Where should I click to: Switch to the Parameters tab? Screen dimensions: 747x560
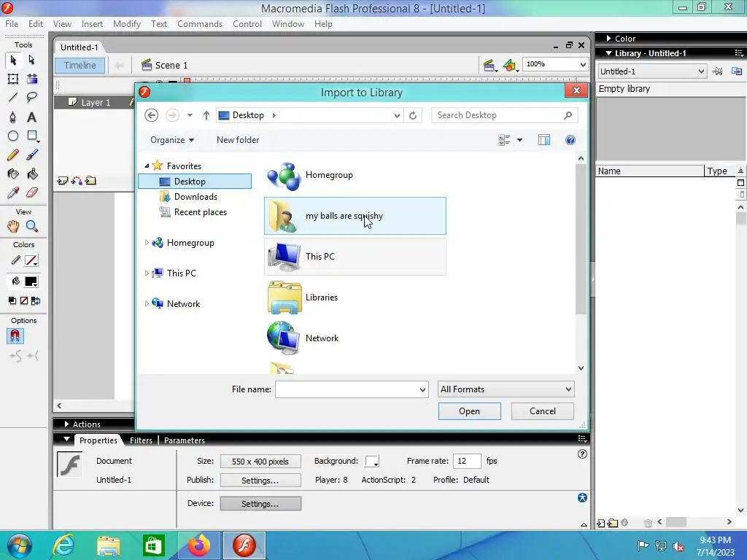click(185, 440)
